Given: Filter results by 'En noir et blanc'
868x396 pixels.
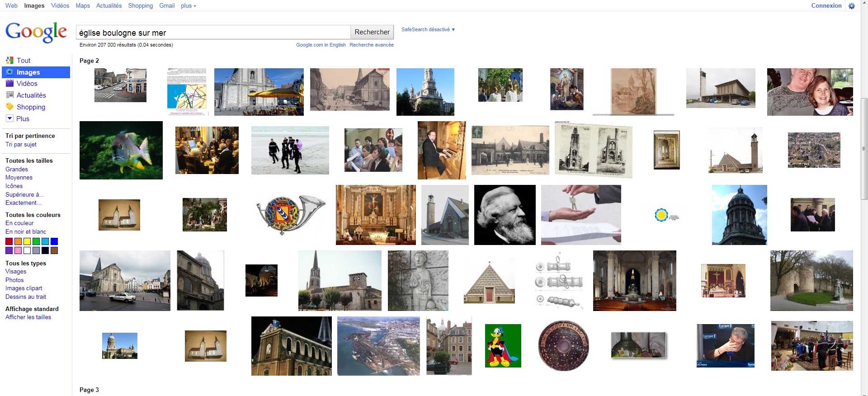Looking at the screenshot, I should click(26, 231).
